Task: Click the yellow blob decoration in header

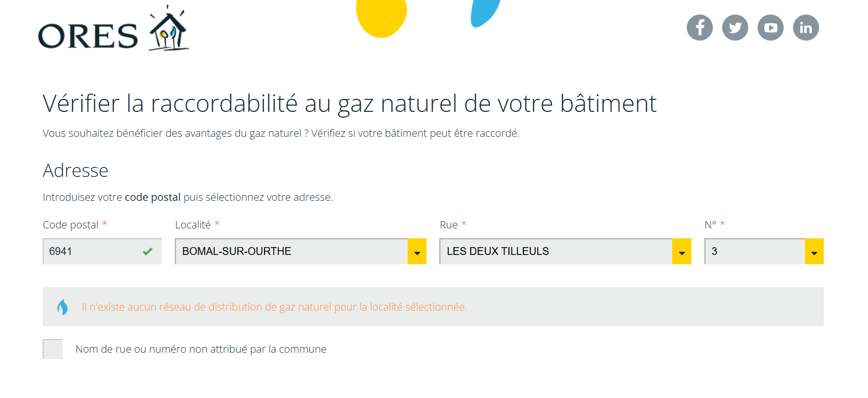Action: pyautogui.click(x=381, y=16)
